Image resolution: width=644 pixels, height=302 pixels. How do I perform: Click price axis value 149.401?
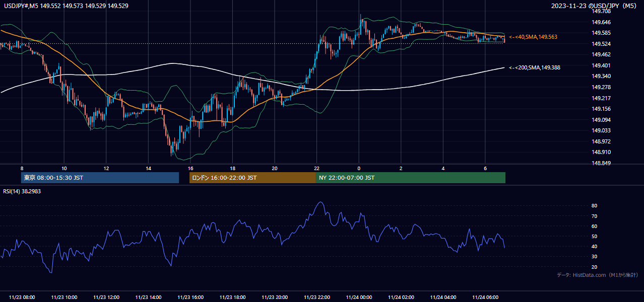click(601, 65)
